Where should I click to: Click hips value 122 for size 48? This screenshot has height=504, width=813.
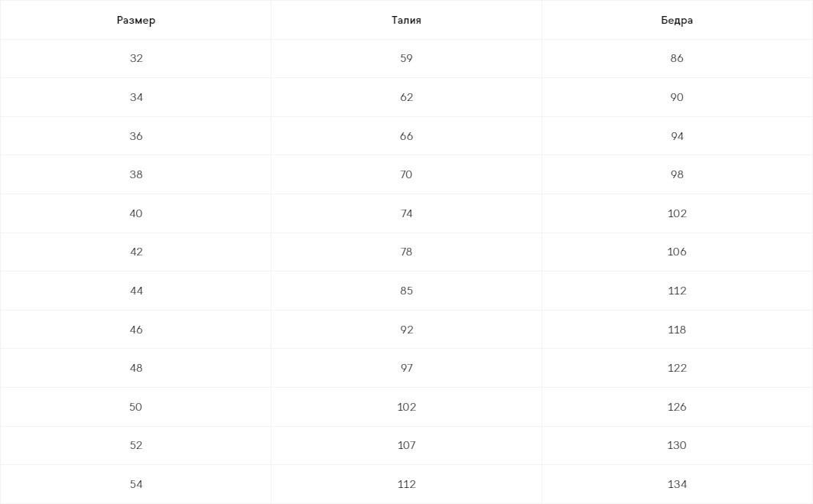[677, 368]
